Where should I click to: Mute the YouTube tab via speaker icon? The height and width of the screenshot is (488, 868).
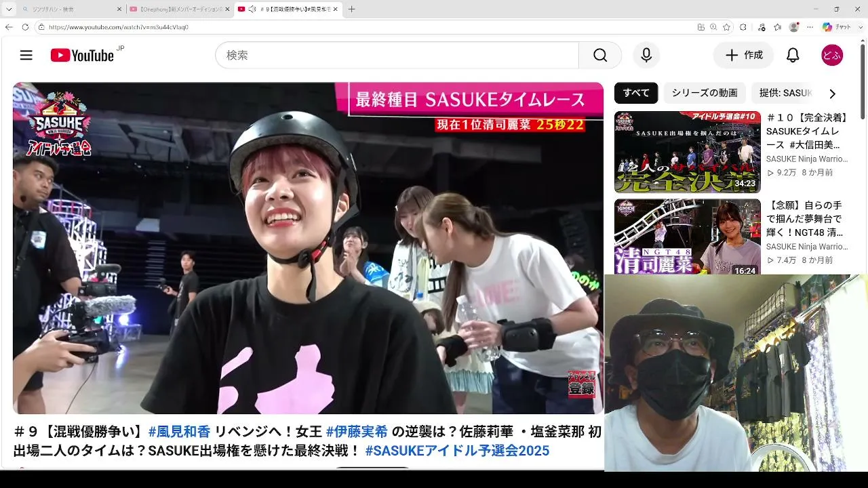[252, 9]
